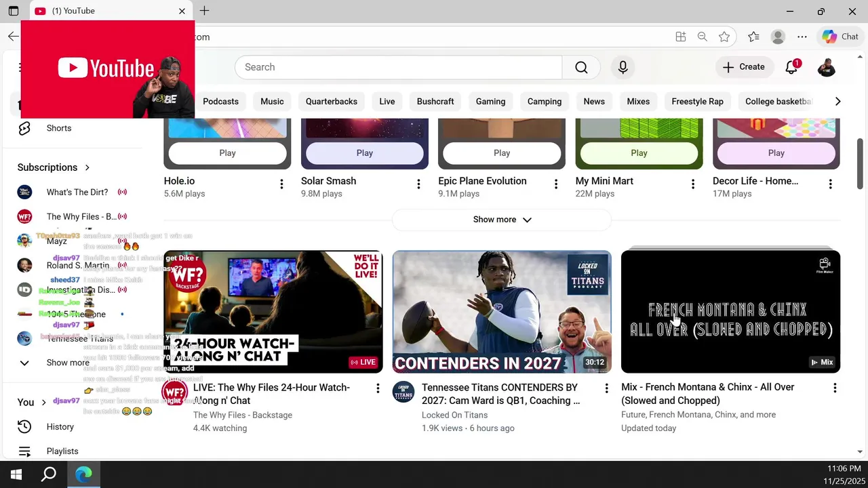The width and height of the screenshot is (868, 488).
Task: Open Locked On Titans channel avatar
Action: coord(403,392)
